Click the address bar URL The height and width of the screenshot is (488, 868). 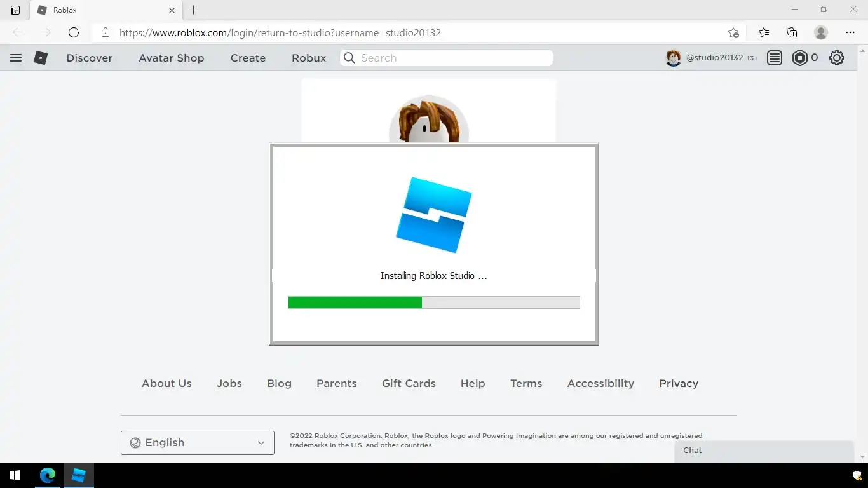[280, 32]
